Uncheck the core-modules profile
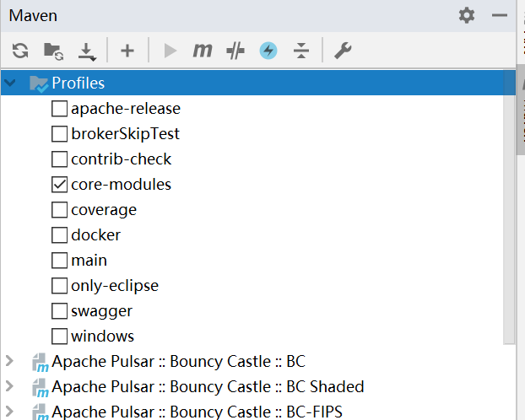This screenshot has height=420, width=525. (x=60, y=185)
